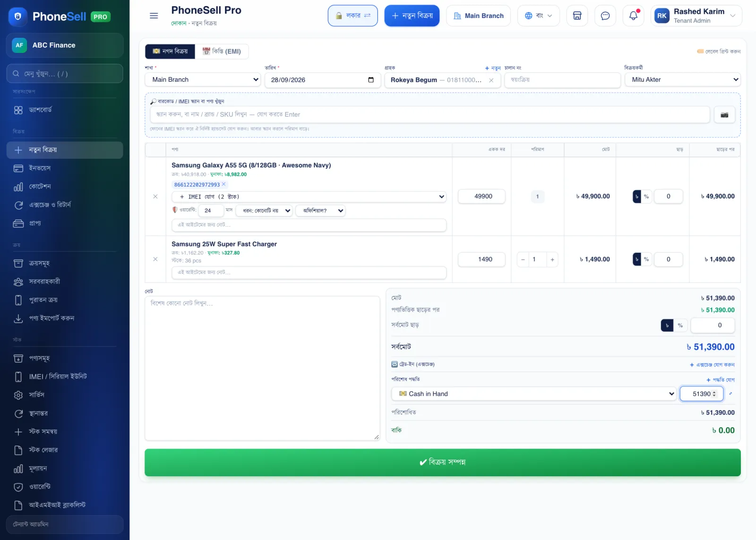Open camera barcode scanner button
The image size is (756, 540).
(x=724, y=114)
